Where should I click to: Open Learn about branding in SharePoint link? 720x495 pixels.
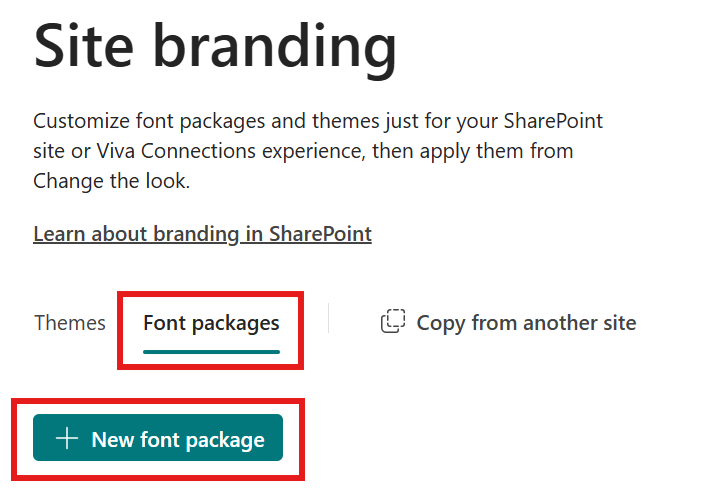coord(202,234)
